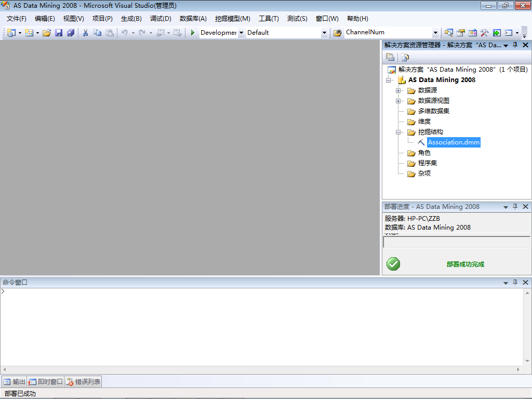Click the Show All Files icon in Solution Explorer

[x=405, y=57]
